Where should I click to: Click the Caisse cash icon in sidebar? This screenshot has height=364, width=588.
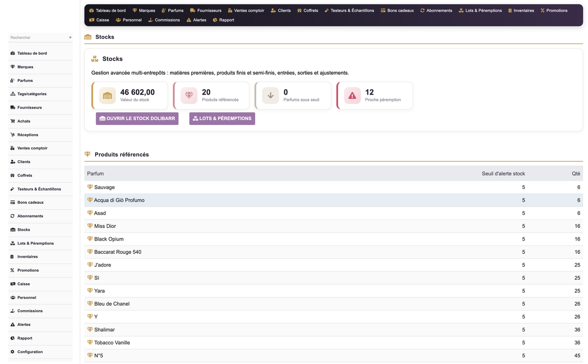click(x=12, y=284)
